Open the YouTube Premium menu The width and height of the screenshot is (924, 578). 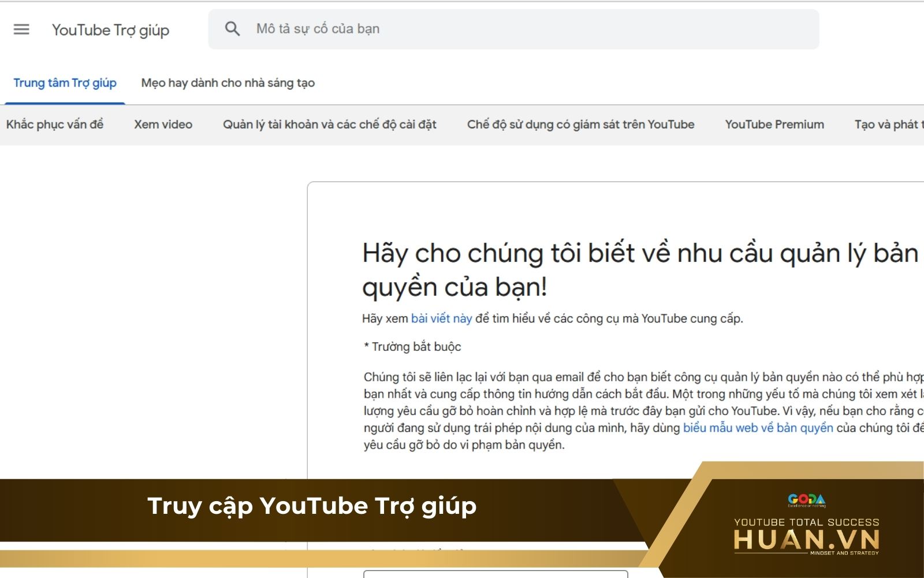coord(774,124)
